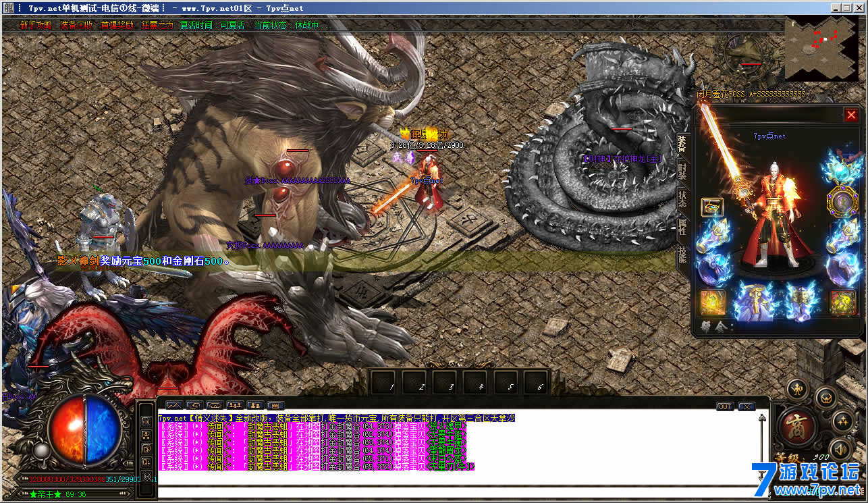This screenshot has height=503, width=868.
Task: Switch to the 状态 status tab
Action: click(682, 199)
